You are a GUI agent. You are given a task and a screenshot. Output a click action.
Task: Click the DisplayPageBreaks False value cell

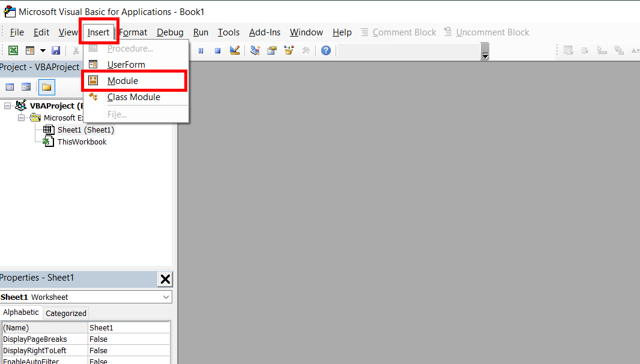129,339
